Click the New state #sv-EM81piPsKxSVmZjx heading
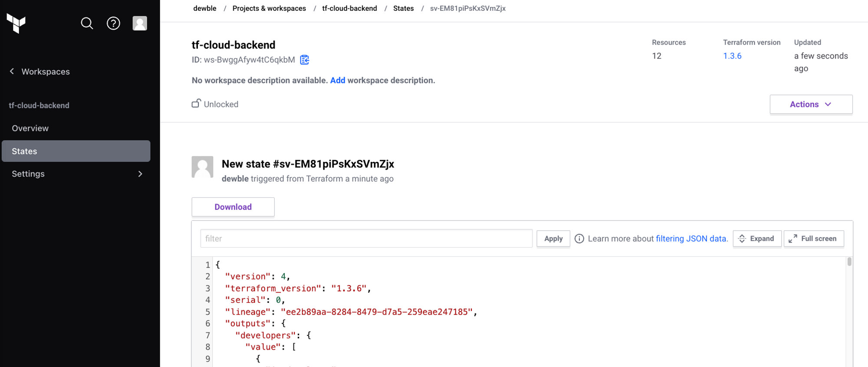Screen dimensions: 868x367 point(308,164)
